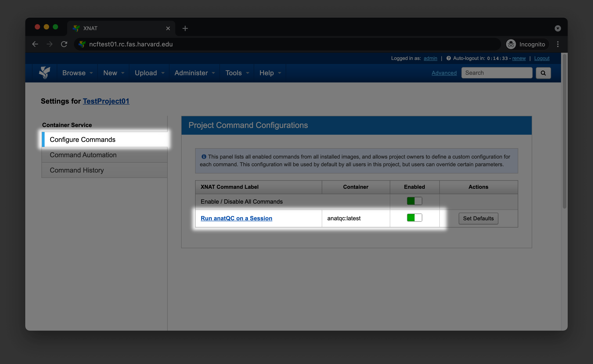The image size is (593, 364).
Task: Click the Enabled column header
Action: pos(415,187)
